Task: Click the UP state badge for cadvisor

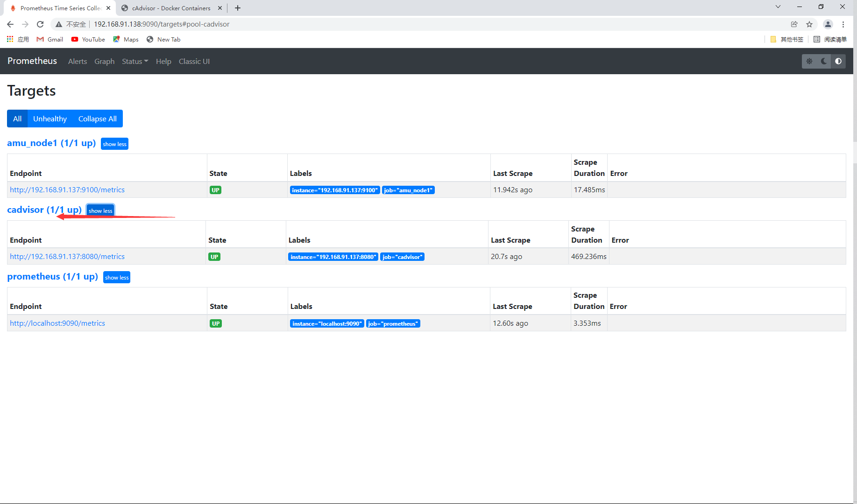Action: (x=214, y=257)
